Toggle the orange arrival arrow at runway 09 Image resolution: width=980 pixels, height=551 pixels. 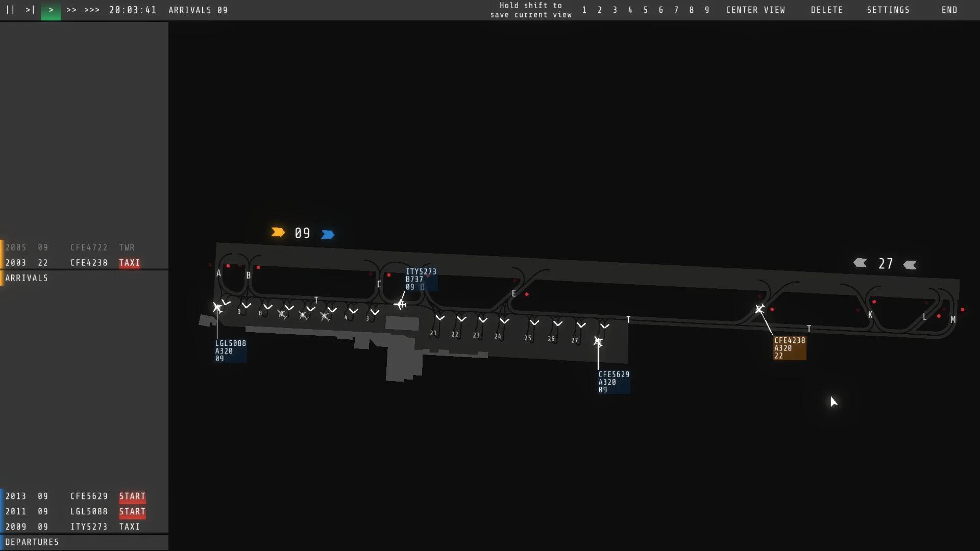point(278,232)
